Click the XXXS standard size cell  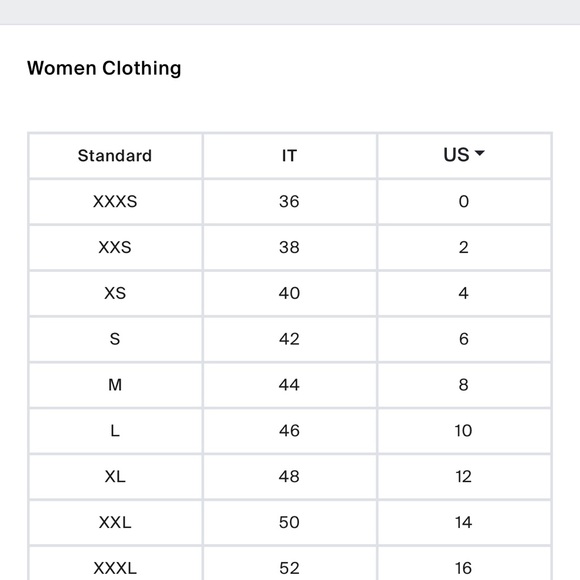[x=115, y=202]
